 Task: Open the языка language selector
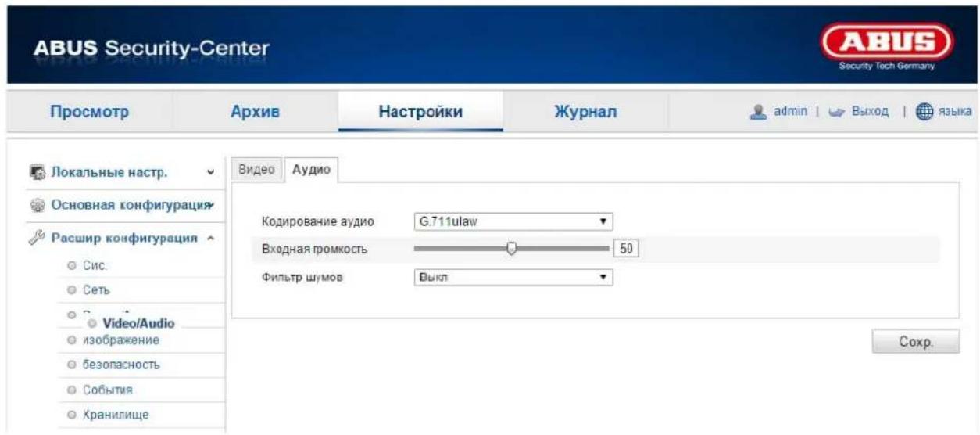coord(956,112)
